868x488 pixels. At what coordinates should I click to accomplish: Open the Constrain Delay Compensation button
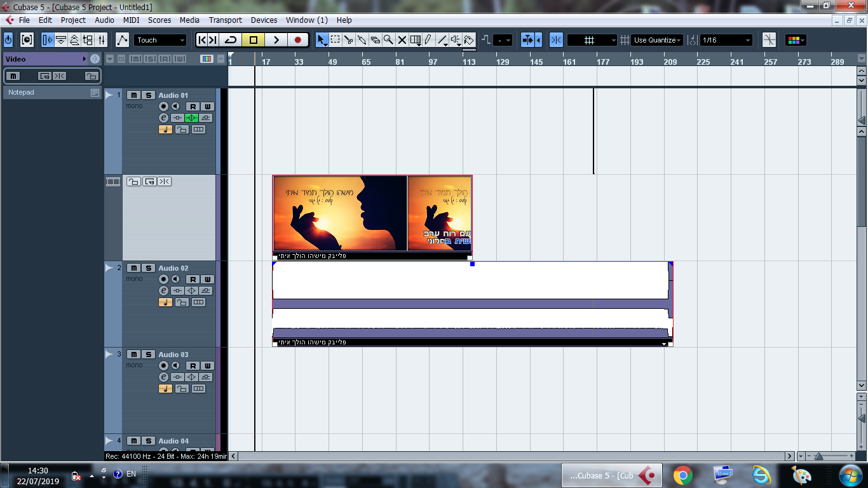click(x=27, y=40)
